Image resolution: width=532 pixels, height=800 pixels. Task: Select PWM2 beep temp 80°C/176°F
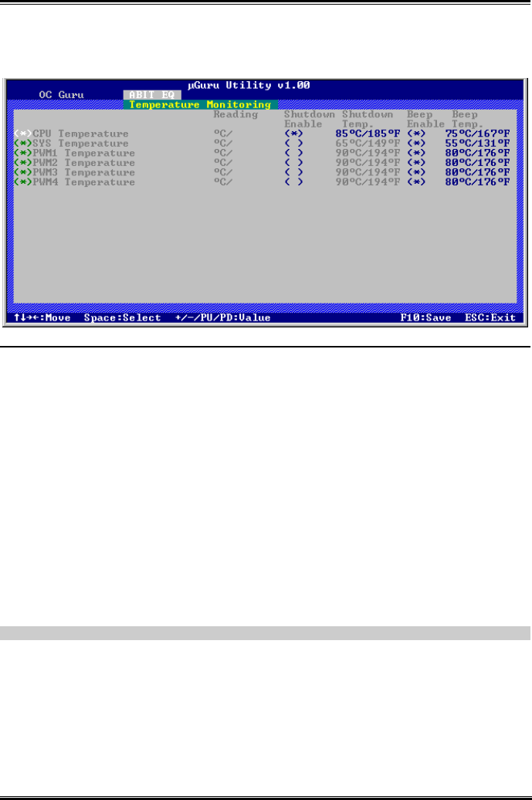click(x=477, y=163)
